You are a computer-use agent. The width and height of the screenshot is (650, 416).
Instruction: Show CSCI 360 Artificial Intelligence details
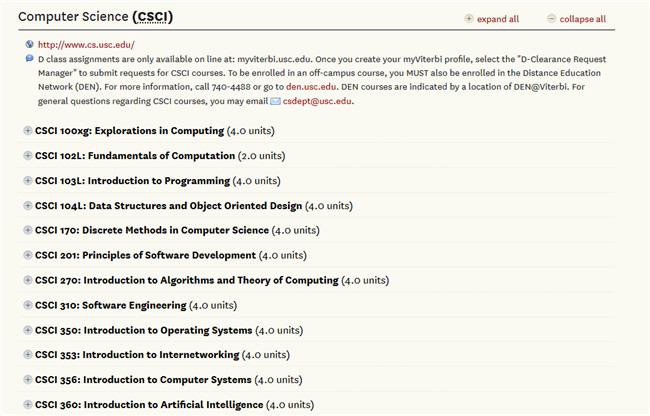click(149, 405)
